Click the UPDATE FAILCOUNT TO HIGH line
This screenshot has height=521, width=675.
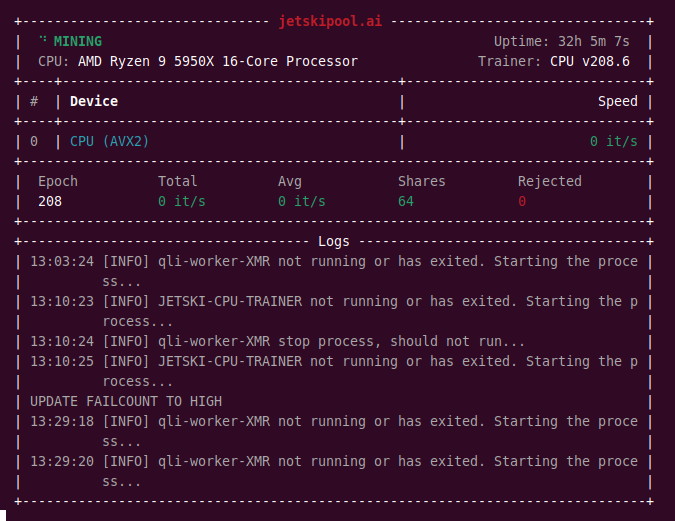pyautogui.click(x=126, y=401)
